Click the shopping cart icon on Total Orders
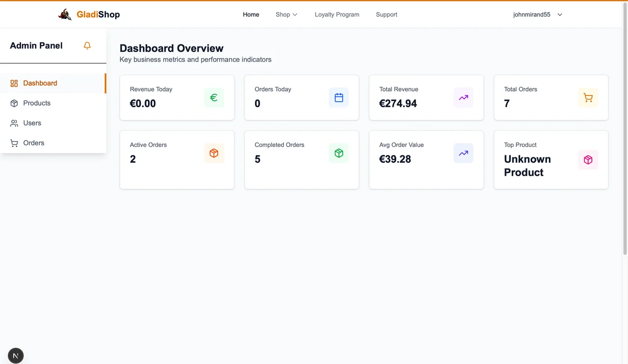 pyautogui.click(x=588, y=98)
